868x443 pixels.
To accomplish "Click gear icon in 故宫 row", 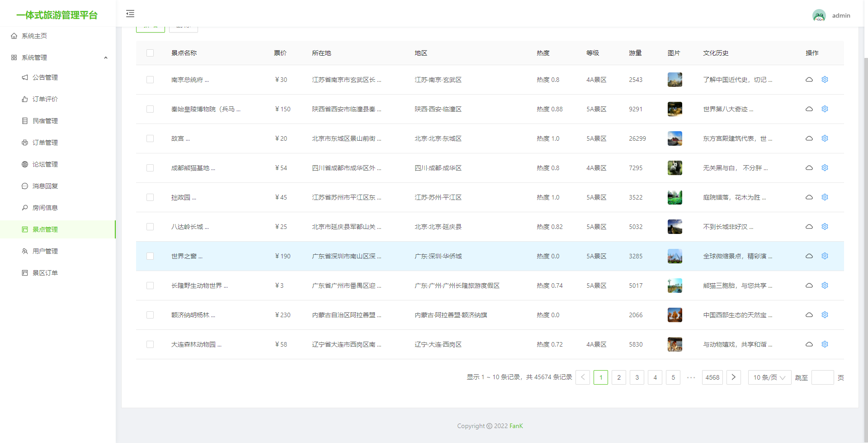I will coord(825,138).
